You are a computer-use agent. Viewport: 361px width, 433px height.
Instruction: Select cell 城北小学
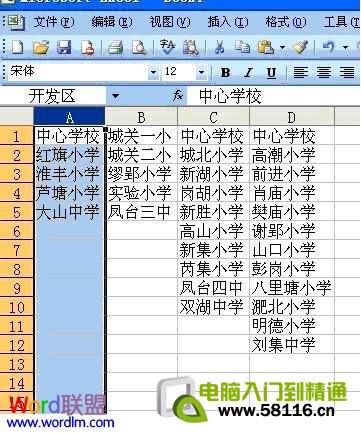click(214, 155)
